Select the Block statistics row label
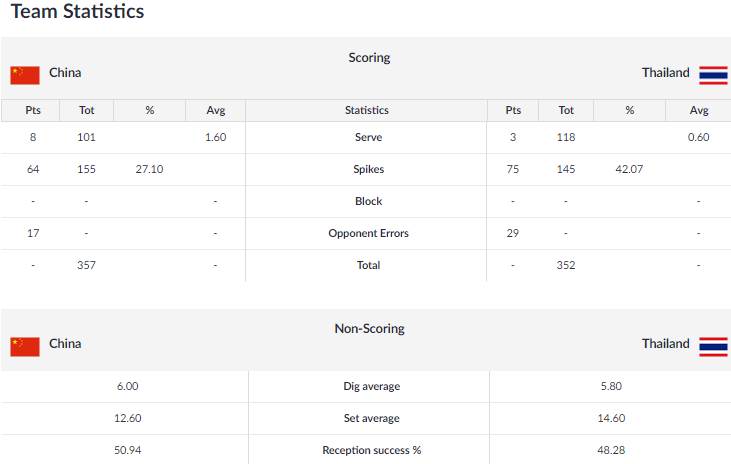Screen dimensions: 731x464 [368, 201]
